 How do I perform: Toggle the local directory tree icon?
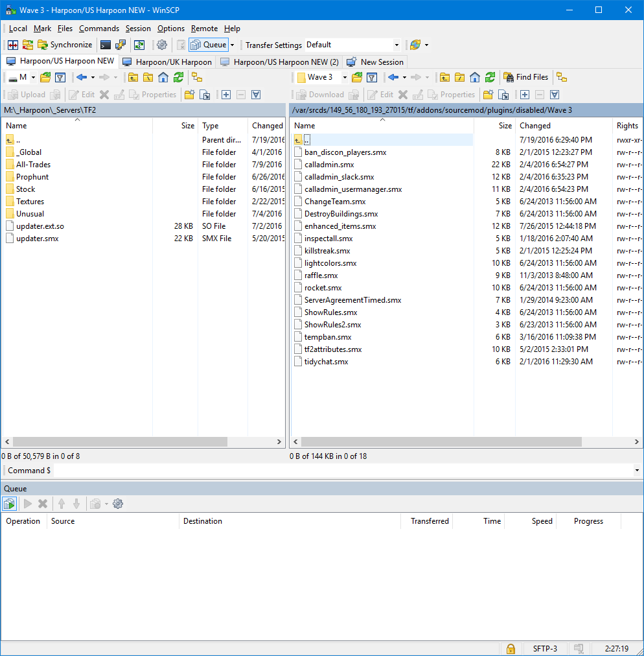click(x=197, y=77)
